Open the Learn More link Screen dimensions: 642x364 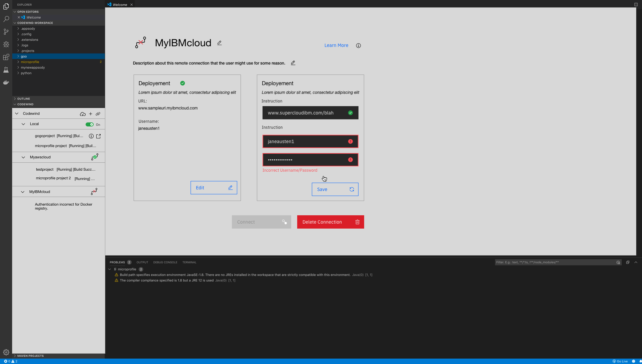click(336, 46)
